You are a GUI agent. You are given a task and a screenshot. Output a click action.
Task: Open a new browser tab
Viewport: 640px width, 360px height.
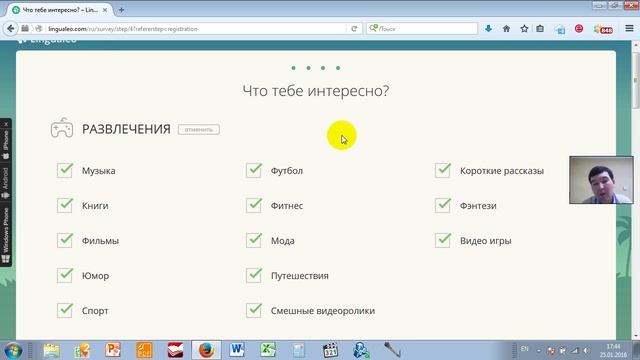pyautogui.click(x=121, y=10)
